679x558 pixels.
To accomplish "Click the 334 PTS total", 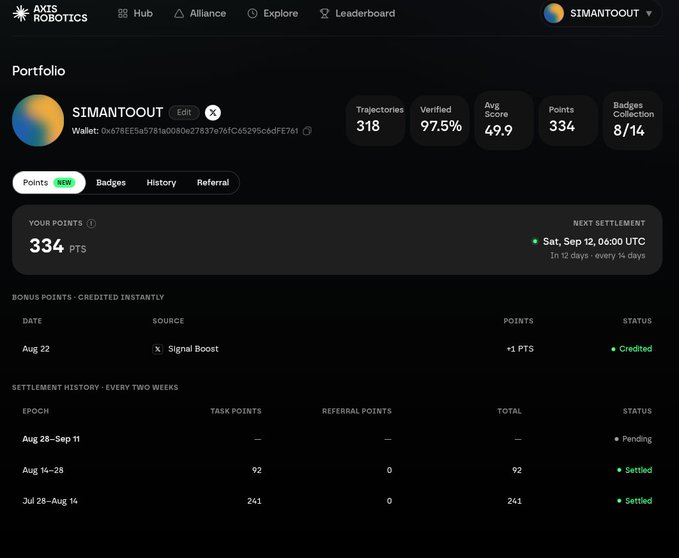I will point(58,246).
